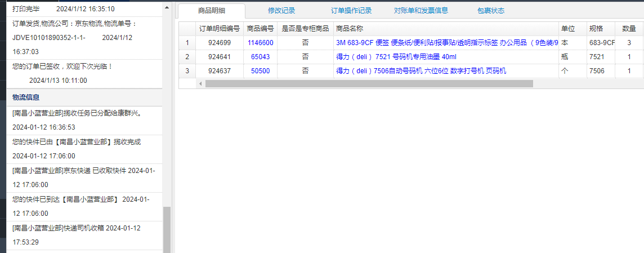Open the 得力 7521 号码机专用油墨 link

(396, 57)
